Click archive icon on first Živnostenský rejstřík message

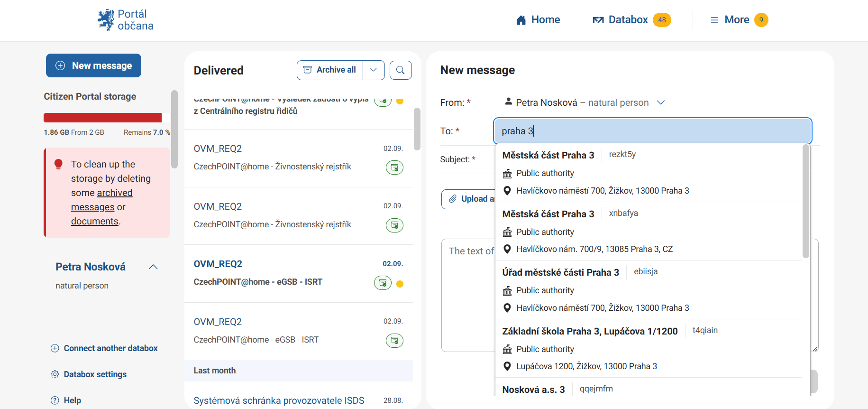[x=394, y=167]
